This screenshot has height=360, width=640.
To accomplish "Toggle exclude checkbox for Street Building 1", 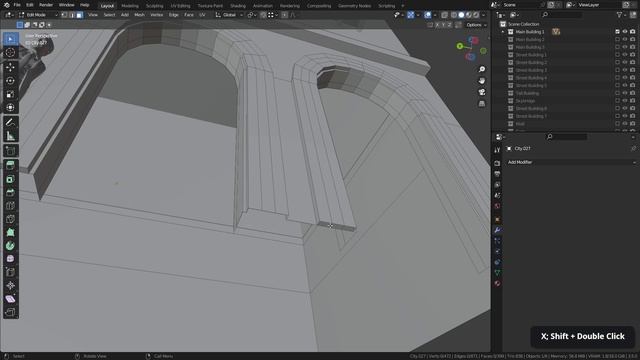I will 617,55.
